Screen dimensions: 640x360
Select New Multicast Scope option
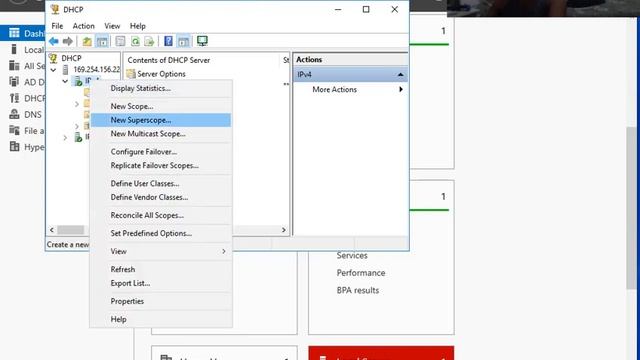[x=161, y=134]
